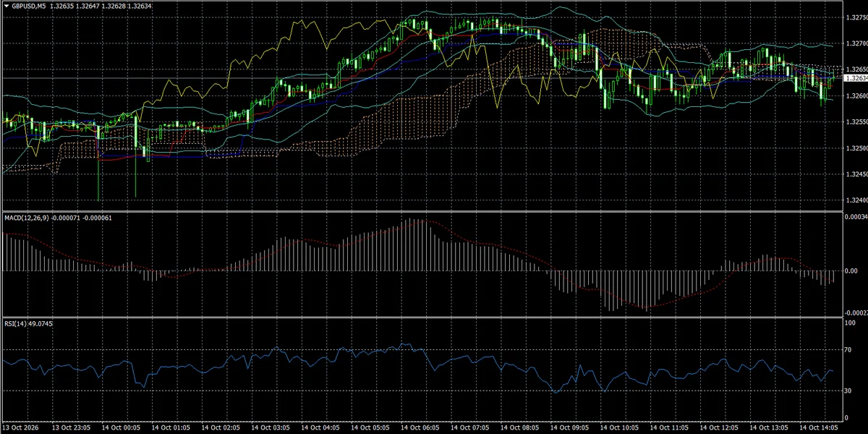The width and height of the screenshot is (868, 434).
Task: Click the 14 Oct 07:05 time label
Action: click(472, 427)
